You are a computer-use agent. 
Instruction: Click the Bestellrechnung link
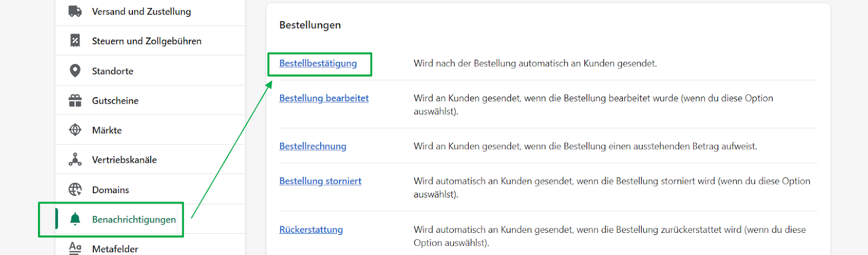[312, 146]
